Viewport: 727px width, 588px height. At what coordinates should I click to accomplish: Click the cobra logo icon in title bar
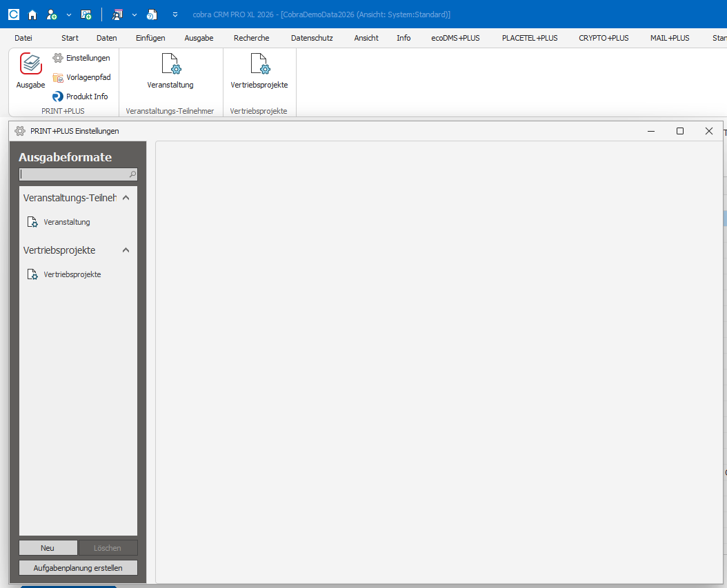coord(14,14)
